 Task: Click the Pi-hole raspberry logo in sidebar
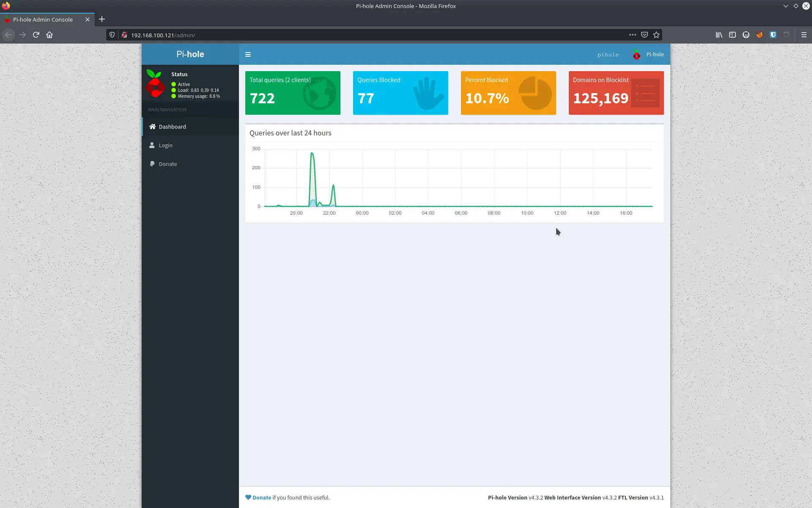(x=155, y=84)
